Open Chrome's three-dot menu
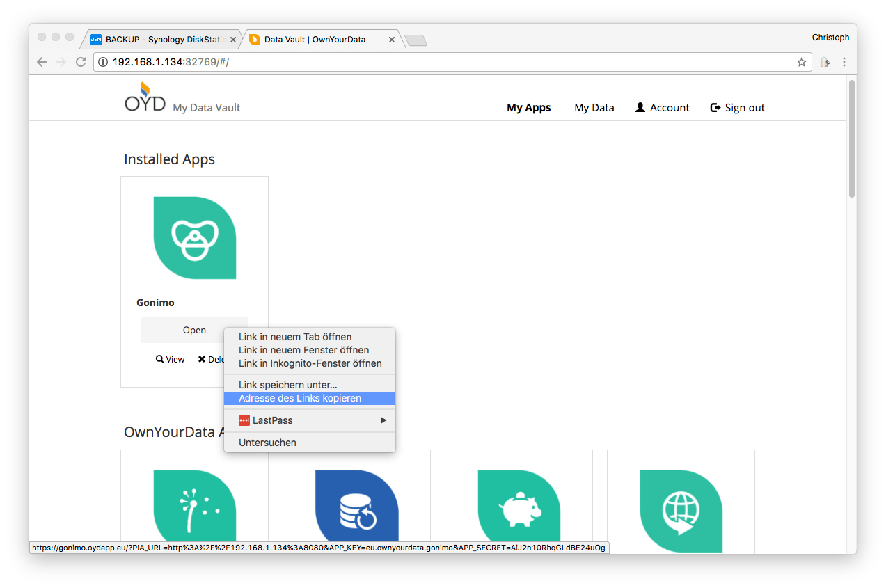 (x=844, y=62)
